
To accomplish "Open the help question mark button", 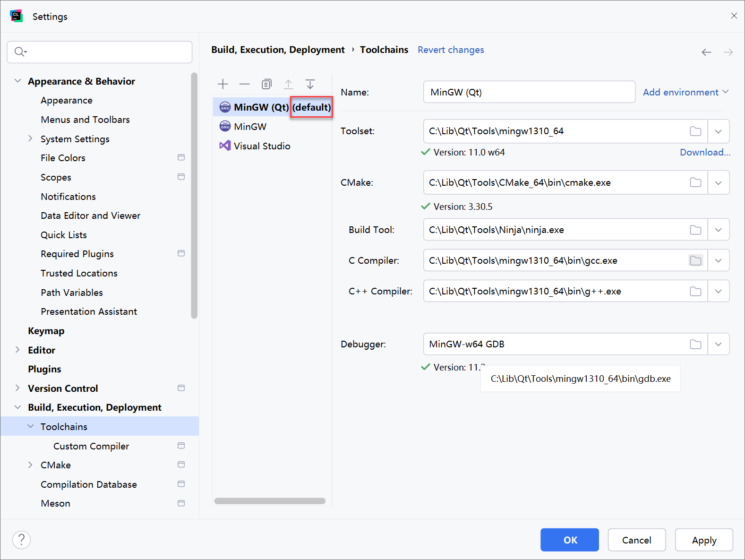I will 21,540.
